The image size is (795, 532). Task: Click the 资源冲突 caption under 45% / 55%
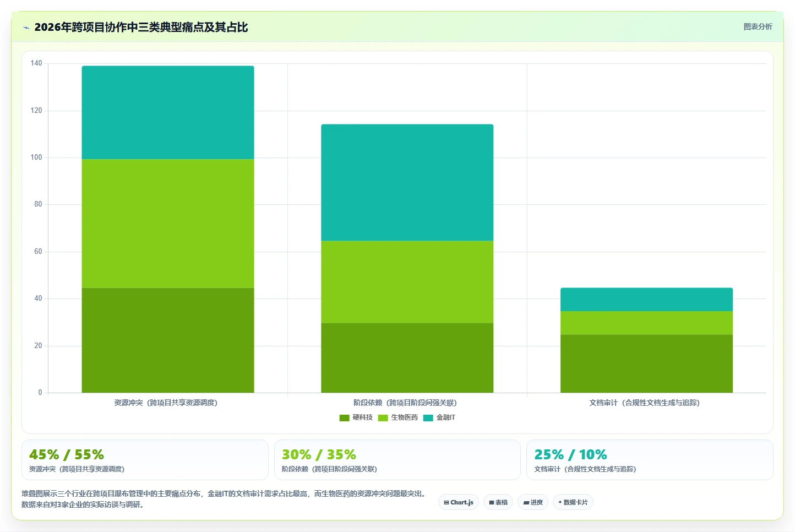[77, 469]
